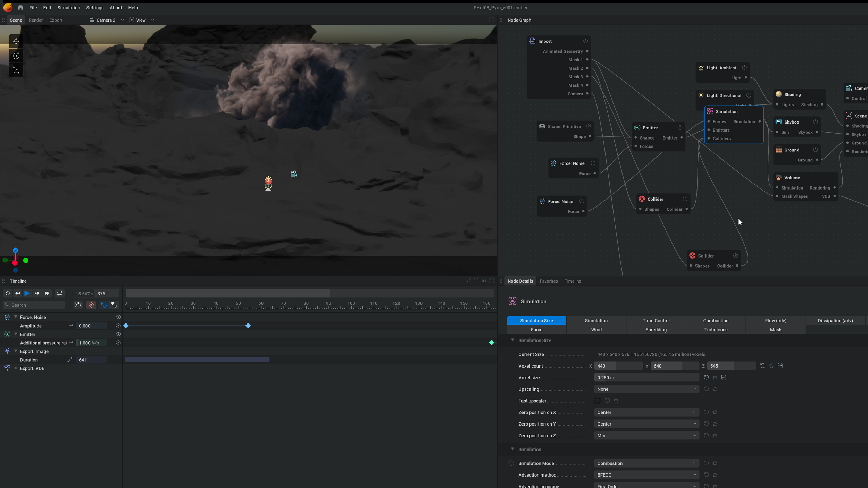Toggle power on the Import node
This screenshot has width=868, height=488.
pyautogui.click(x=585, y=41)
